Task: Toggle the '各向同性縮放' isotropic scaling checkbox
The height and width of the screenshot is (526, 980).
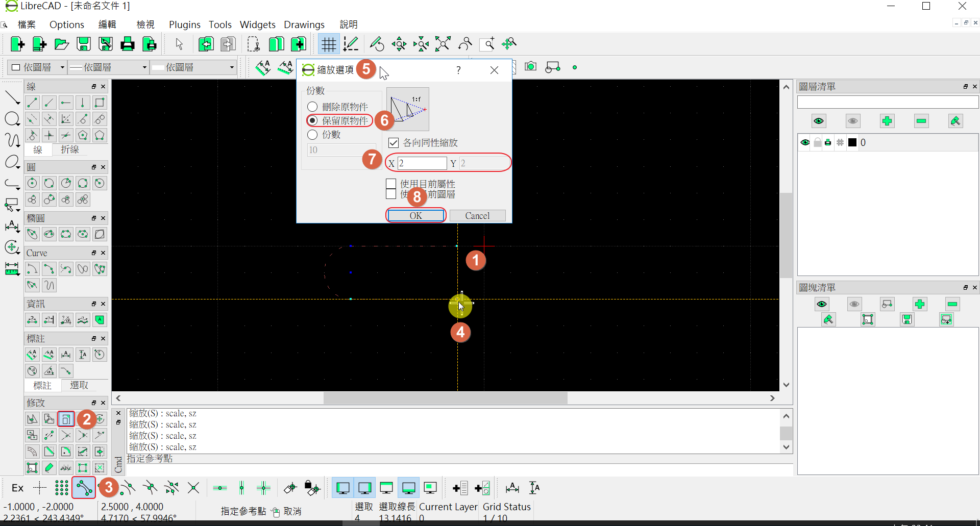Action: click(x=394, y=143)
